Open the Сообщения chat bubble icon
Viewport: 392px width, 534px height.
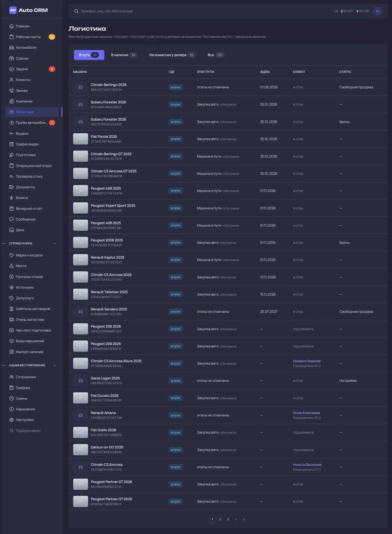coord(11,219)
